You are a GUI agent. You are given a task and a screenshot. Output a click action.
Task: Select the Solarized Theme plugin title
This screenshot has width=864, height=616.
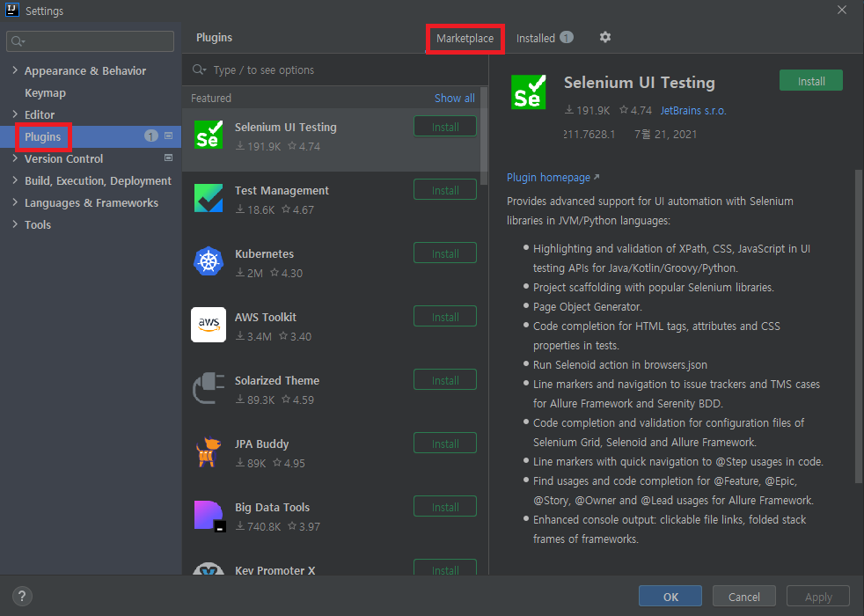point(277,381)
